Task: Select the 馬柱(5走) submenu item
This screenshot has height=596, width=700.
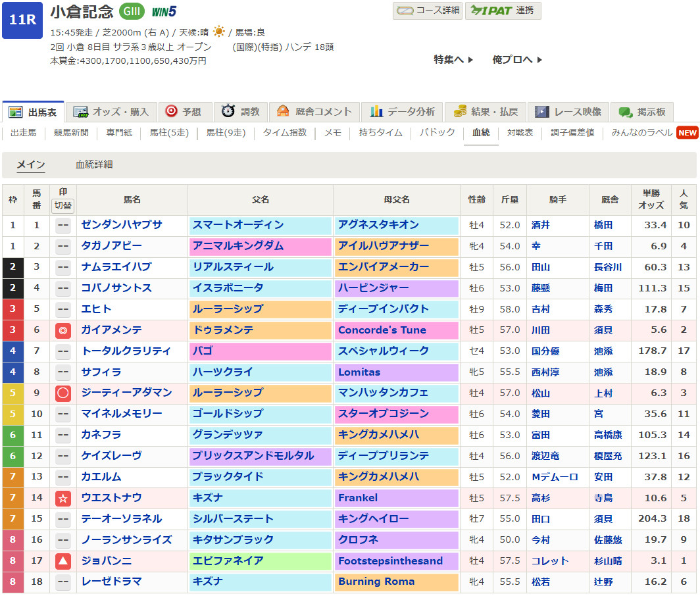Action: (168, 133)
